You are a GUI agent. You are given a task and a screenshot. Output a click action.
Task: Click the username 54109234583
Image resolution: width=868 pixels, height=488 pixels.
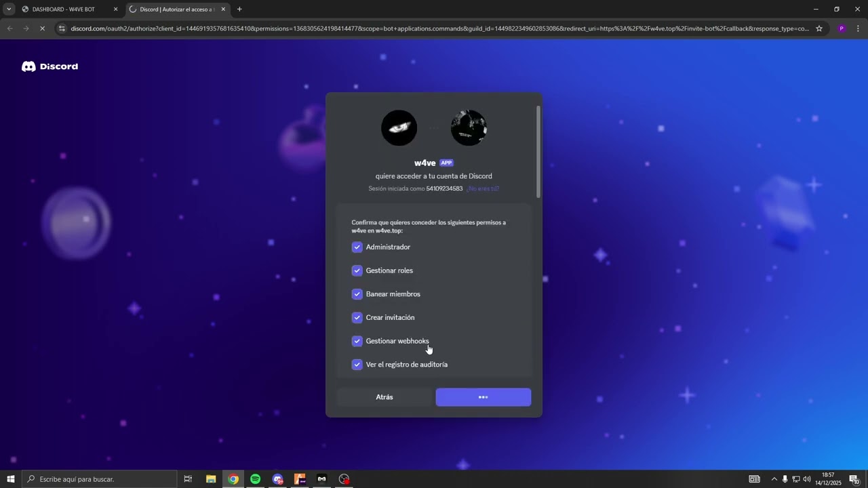(444, 188)
